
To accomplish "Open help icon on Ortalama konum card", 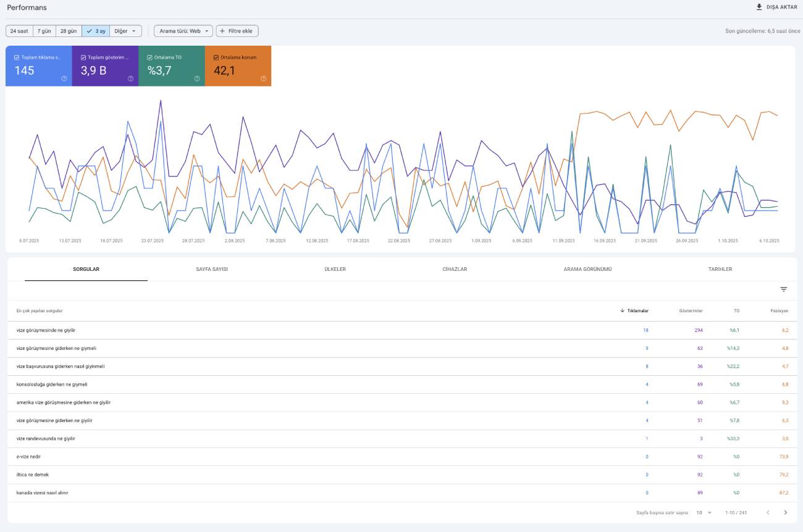I will [263, 78].
